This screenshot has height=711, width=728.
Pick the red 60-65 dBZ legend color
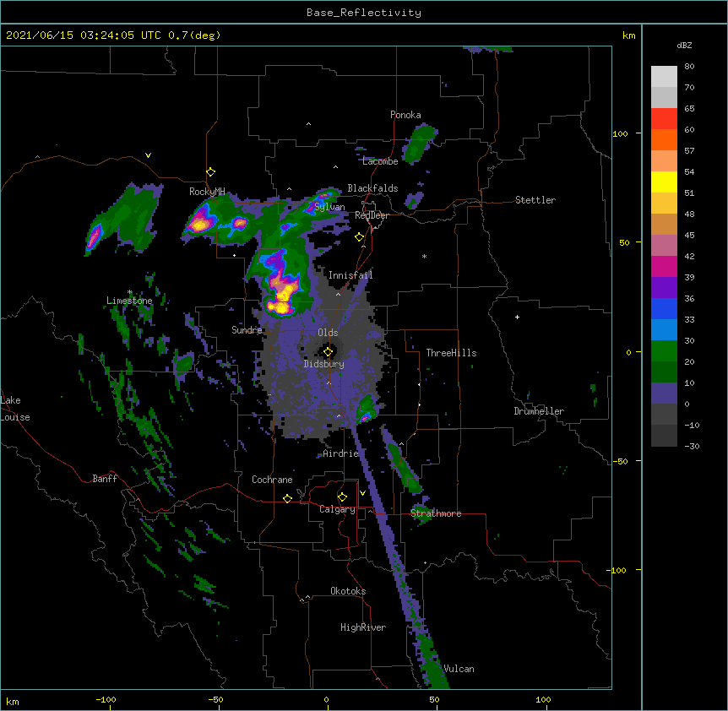(x=664, y=118)
